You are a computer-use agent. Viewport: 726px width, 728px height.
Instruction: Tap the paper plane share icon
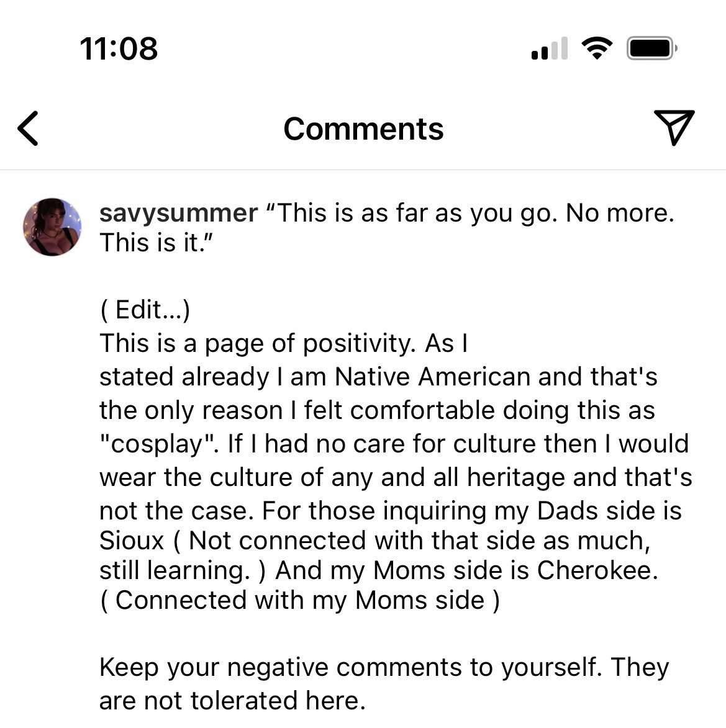674,127
